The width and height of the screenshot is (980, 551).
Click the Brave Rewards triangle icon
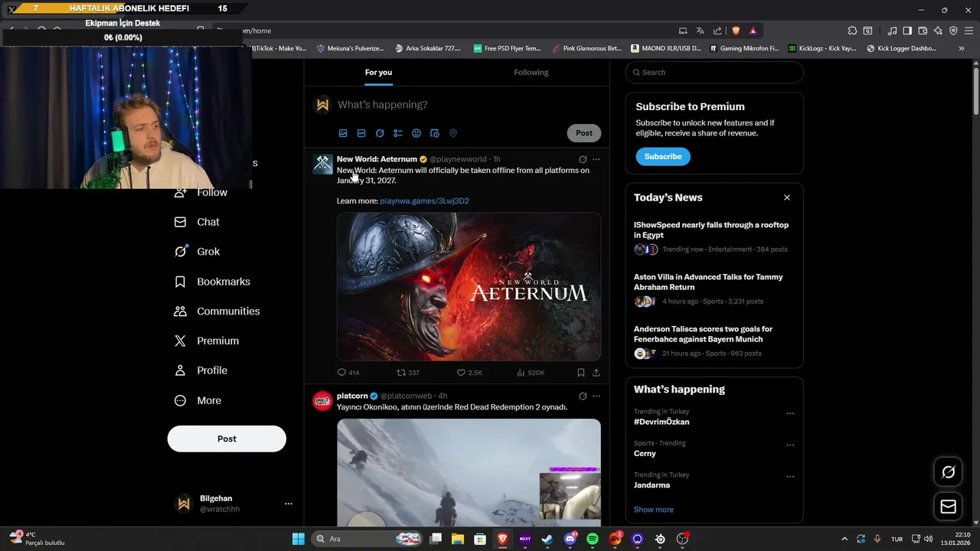(753, 31)
